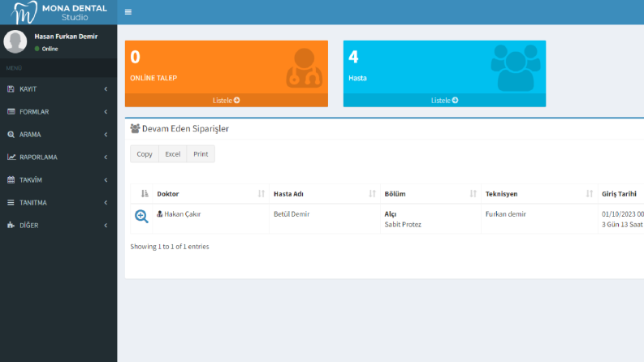Click the Copy button
This screenshot has height=362, width=644.
tap(145, 154)
